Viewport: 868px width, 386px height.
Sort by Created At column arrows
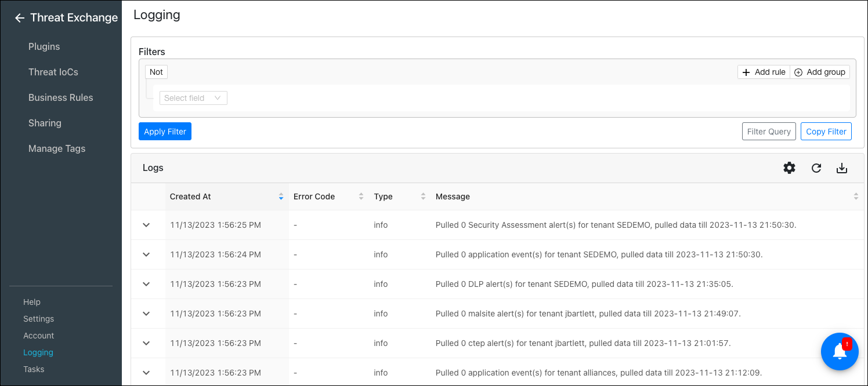point(281,196)
